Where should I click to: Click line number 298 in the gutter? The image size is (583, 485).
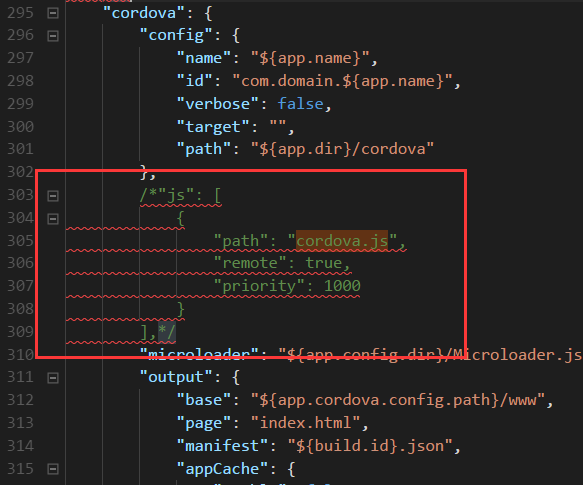coord(20,81)
